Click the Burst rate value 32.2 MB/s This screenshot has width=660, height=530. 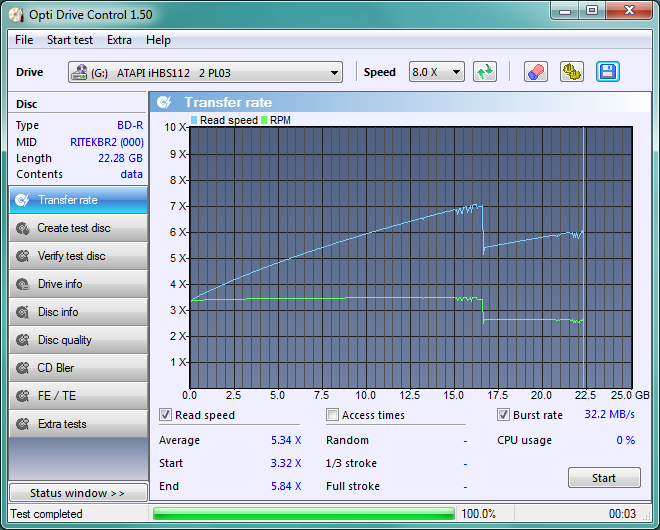pos(609,415)
